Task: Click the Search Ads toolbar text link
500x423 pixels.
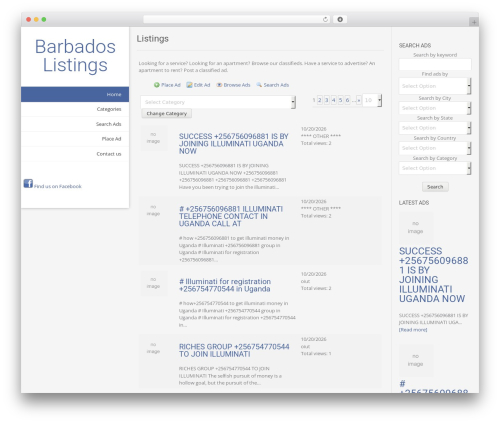Action: coord(276,85)
